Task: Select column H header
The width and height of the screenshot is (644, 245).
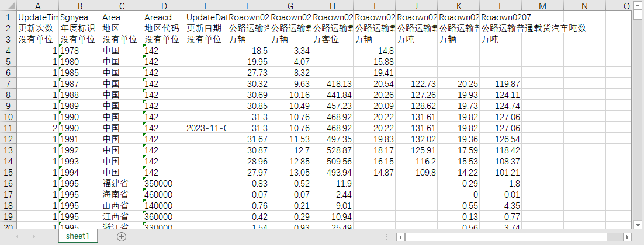Action: tap(333, 6)
